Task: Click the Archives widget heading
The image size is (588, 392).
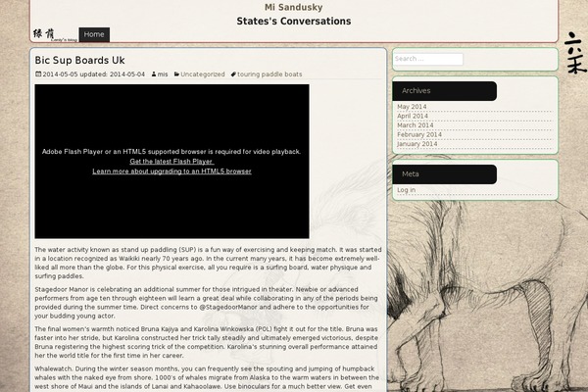Action: pyautogui.click(x=444, y=91)
